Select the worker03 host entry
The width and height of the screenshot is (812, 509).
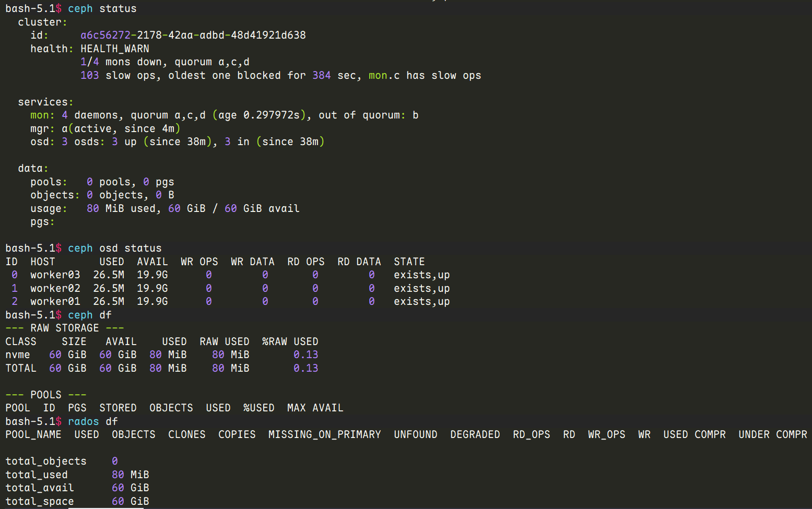point(55,275)
